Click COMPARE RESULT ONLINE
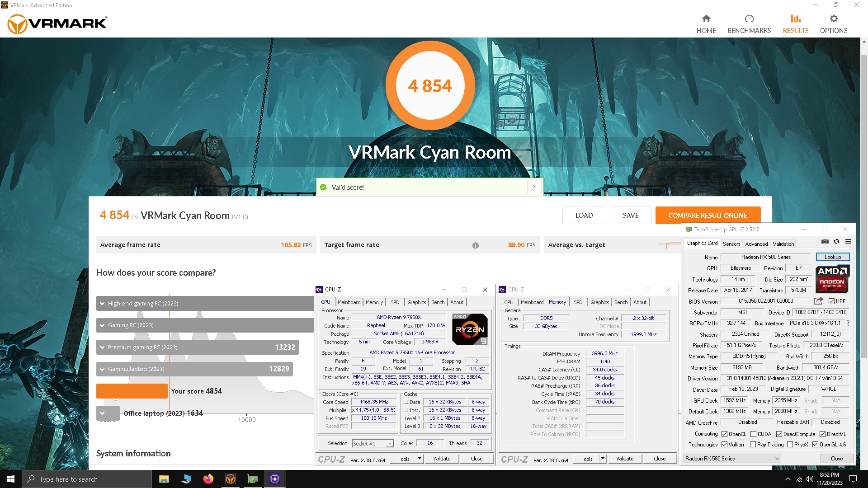Screen dimensions: 868x488 pos(708,216)
